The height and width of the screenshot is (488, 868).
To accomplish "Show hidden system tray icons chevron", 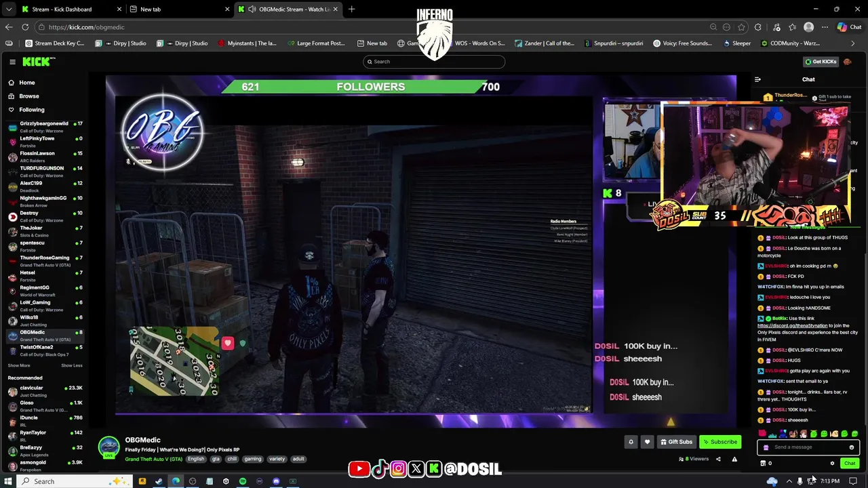I will (x=789, y=481).
